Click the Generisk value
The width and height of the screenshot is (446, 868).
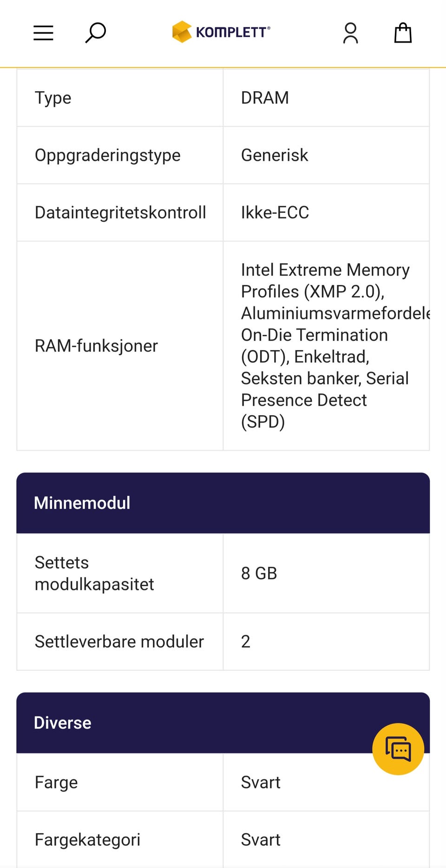tap(275, 155)
